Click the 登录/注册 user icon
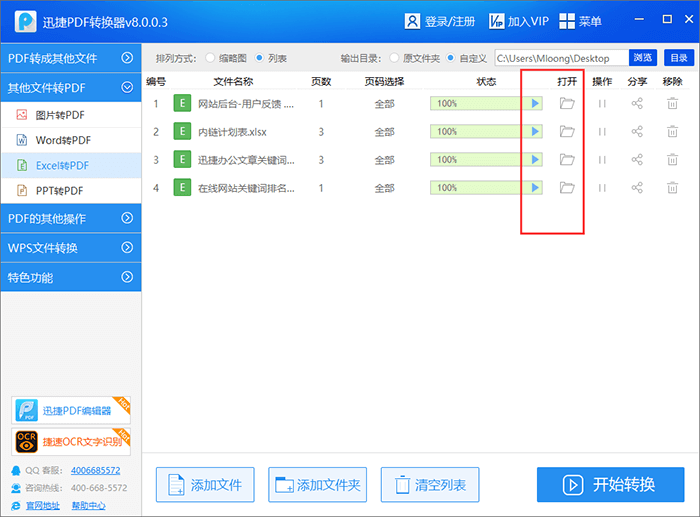700x517 pixels. coord(412,21)
